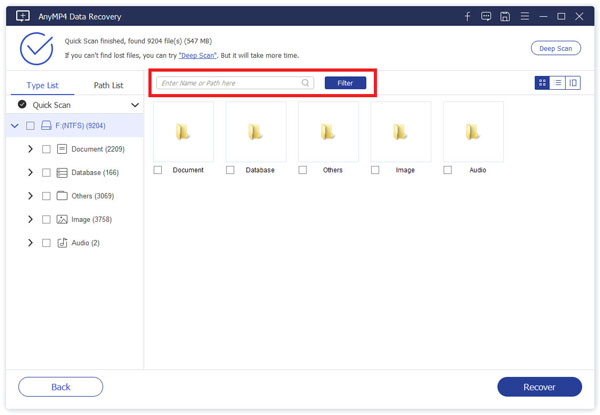600x415 pixels.
Task: Click the save scan result icon
Action: pyautogui.click(x=505, y=17)
